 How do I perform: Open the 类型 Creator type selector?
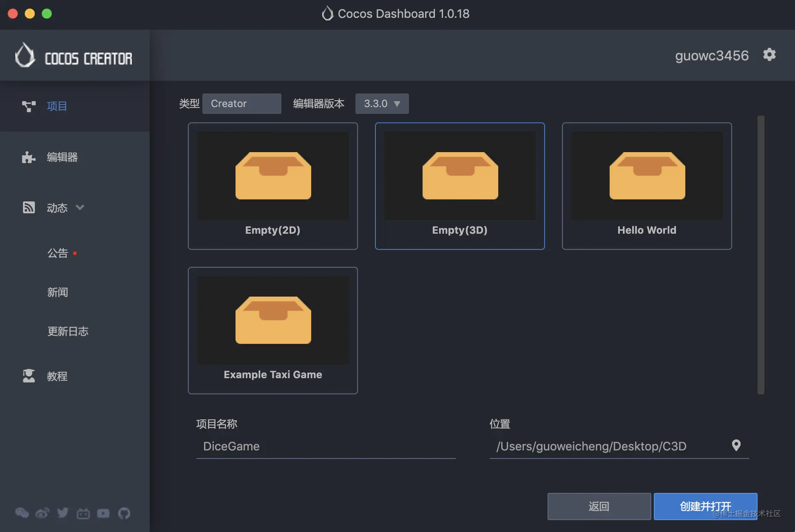pos(241,104)
